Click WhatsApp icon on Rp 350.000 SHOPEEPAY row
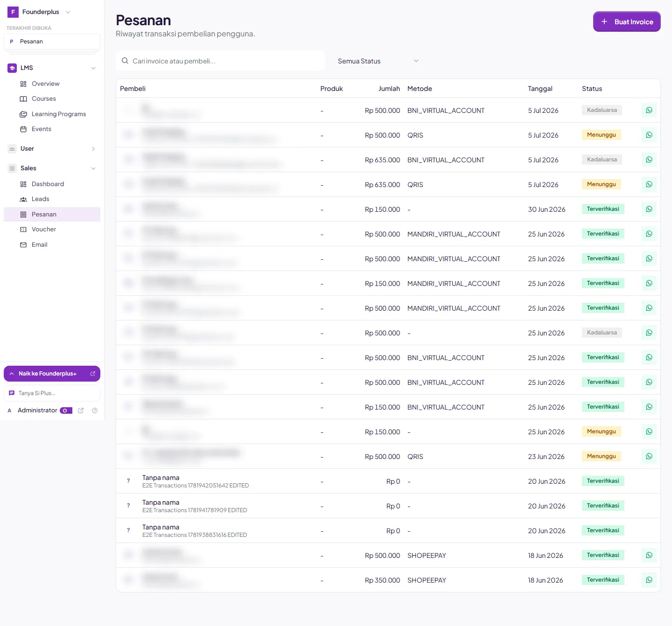Image resolution: width=672 pixels, height=626 pixels. click(649, 580)
